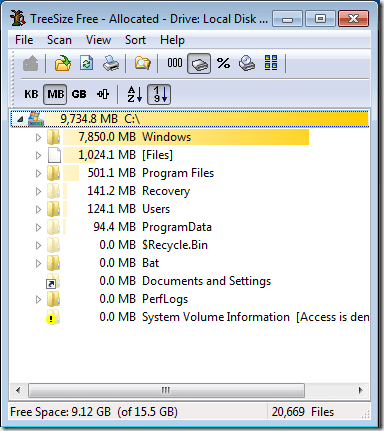The height and width of the screenshot is (431, 384).
Task: Expand the ProgramData folder
Action: (38, 227)
